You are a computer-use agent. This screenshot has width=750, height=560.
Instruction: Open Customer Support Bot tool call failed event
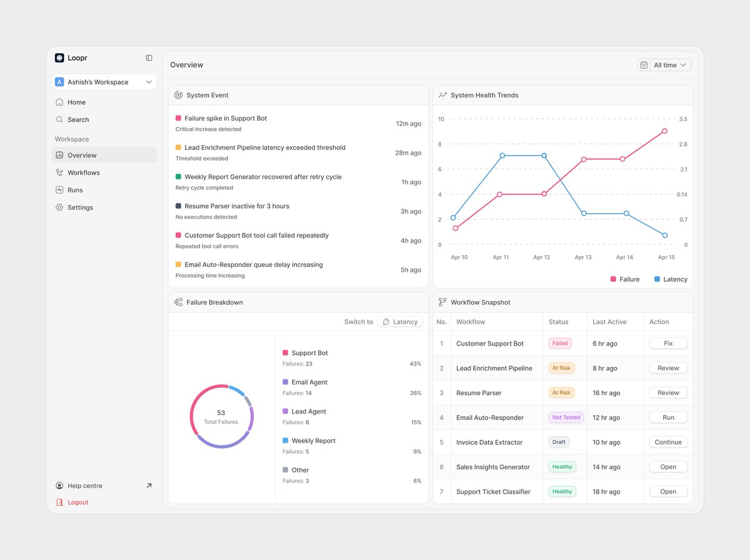coord(298,241)
